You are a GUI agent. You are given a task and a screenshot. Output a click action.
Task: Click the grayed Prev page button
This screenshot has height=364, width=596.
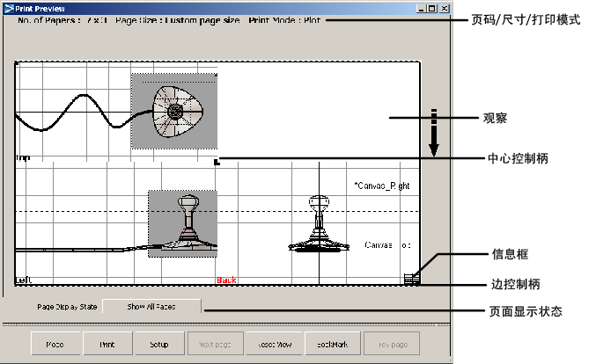(x=392, y=344)
